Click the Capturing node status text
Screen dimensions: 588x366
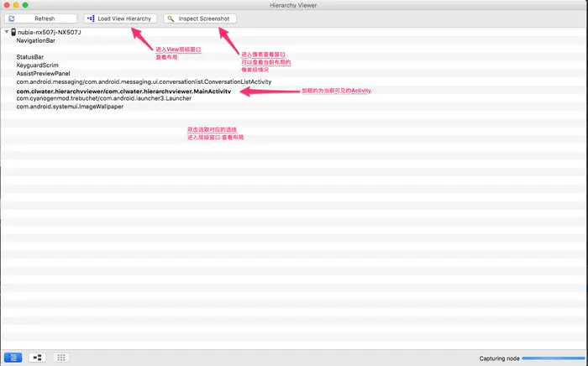coord(499,358)
